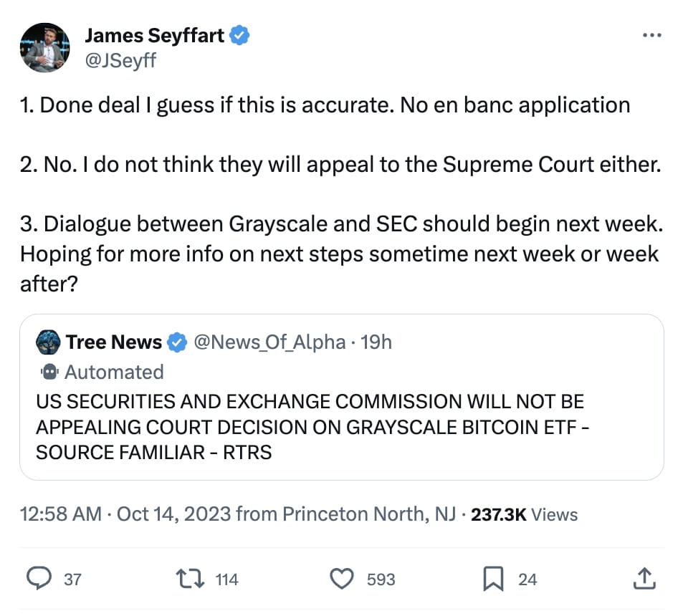Image resolution: width=678 pixels, height=616 pixels.
Task: Share the tweet via the share icon
Action: [644, 579]
